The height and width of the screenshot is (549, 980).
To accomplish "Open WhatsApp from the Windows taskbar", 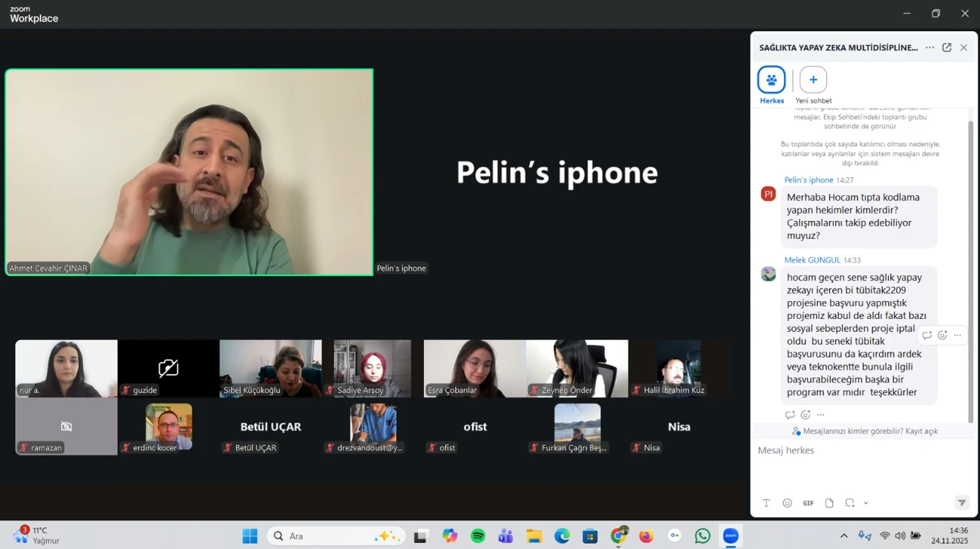I will (702, 536).
